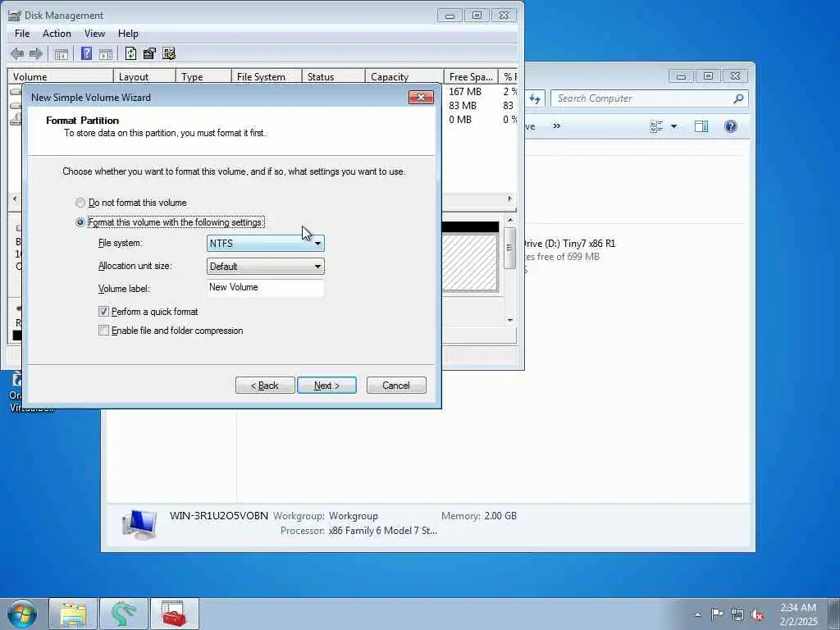840x630 pixels.
Task: Click the vertical scrollbar thumb in disk pane
Action: coord(510,248)
